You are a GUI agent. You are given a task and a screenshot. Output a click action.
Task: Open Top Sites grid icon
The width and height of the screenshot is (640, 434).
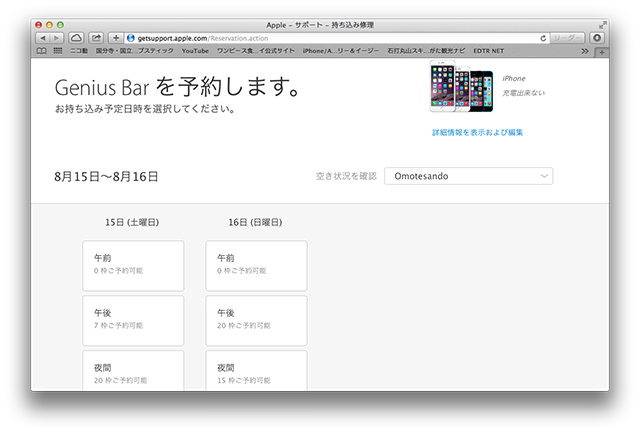click(x=58, y=51)
